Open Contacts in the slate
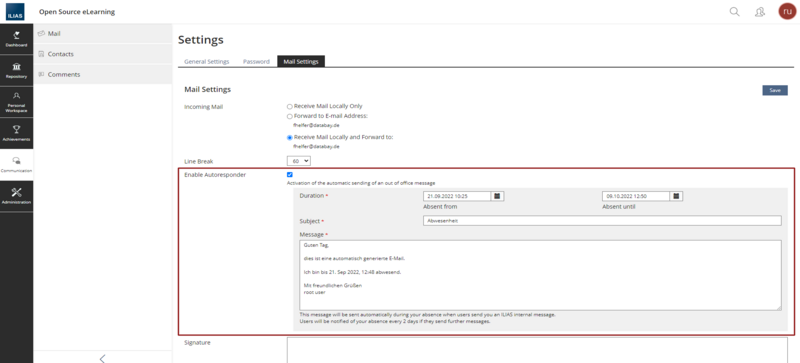The height and width of the screenshot is (363, 800). [x=103, y=54]
